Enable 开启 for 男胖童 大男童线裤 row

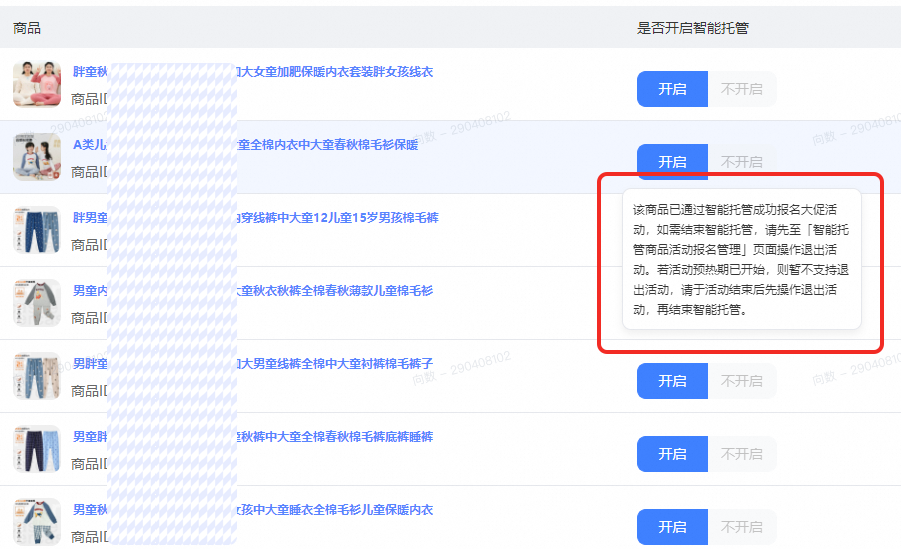click(x=672, y=381)
